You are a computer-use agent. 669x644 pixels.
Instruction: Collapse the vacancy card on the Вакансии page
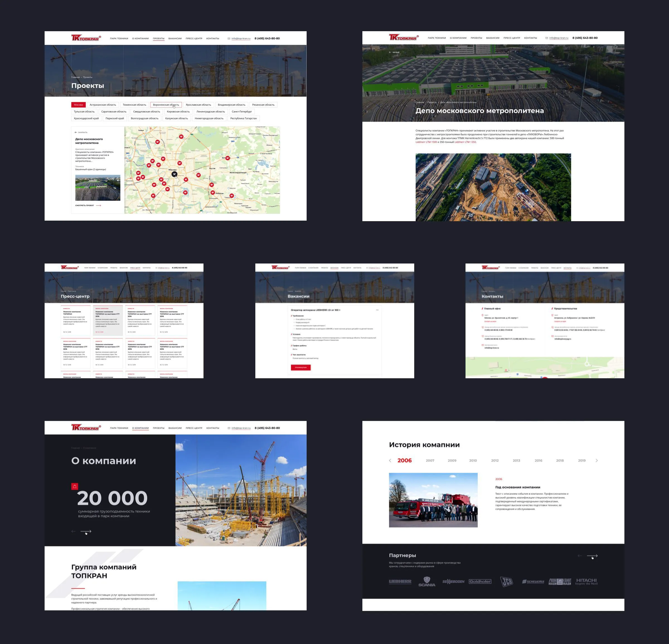click(377, 310)
